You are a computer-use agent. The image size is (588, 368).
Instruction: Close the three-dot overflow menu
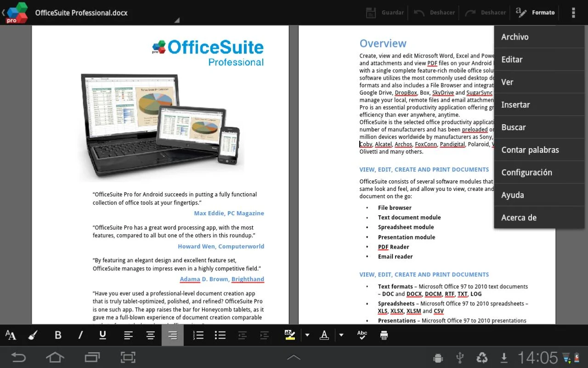[x=573, y=12]
